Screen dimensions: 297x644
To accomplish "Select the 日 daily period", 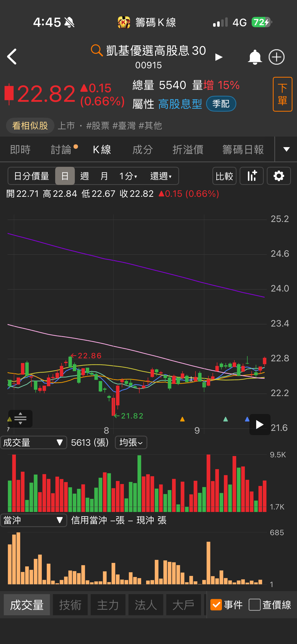I will [x=65, y=176].
